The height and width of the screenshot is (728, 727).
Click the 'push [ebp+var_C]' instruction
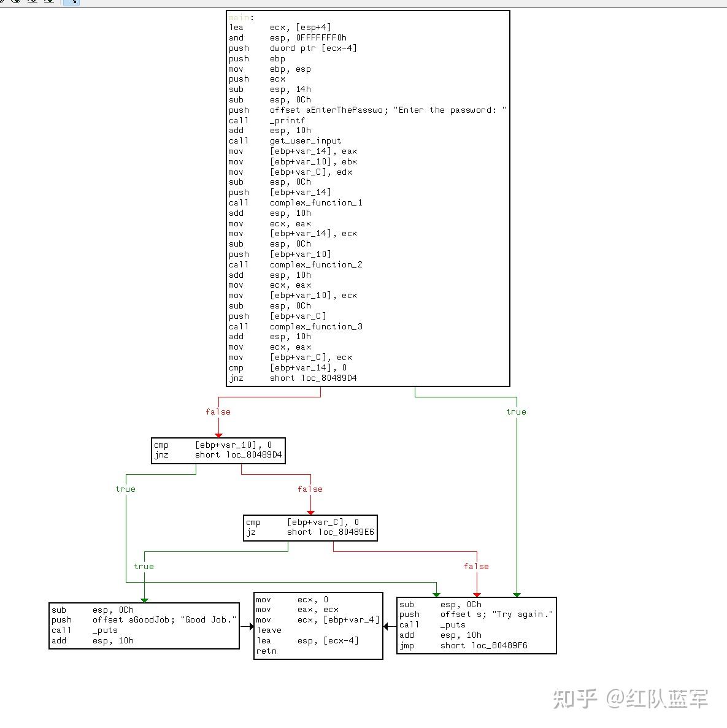(277, 316)
